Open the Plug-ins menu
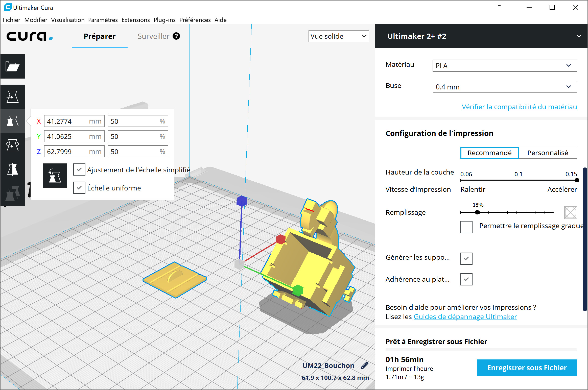Screen dimensions: 588x390 [164, 20]
